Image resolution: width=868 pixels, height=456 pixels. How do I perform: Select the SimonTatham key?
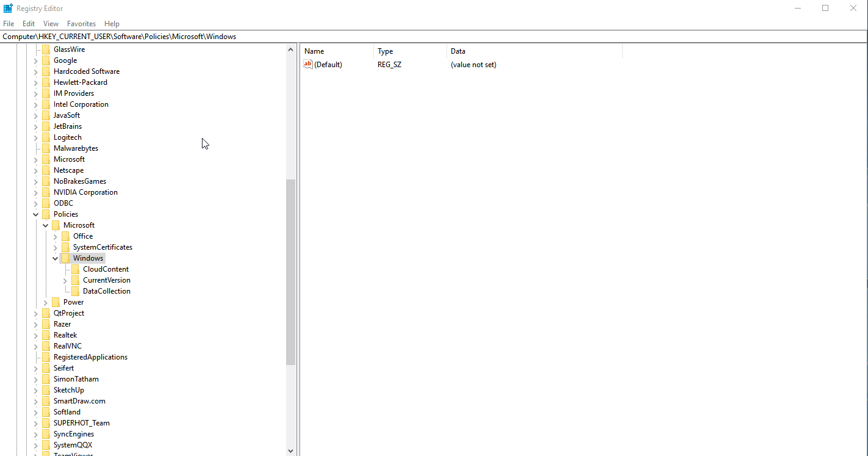(76, 379)
